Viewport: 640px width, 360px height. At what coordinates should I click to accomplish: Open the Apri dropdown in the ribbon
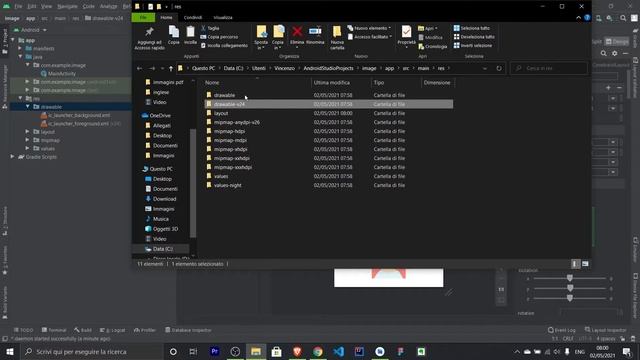[428, 28]
